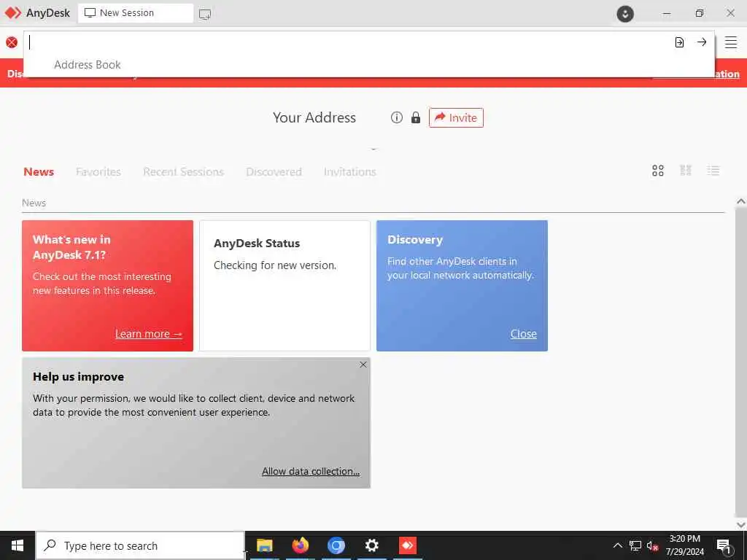
Task: Open the AnyDesk Status card
Action: click(x=285, y=286)
